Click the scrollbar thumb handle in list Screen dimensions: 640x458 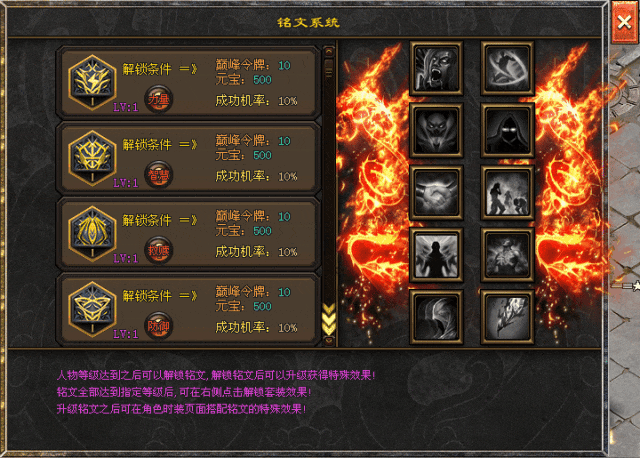pyautogui.click(x=329, y=68)
